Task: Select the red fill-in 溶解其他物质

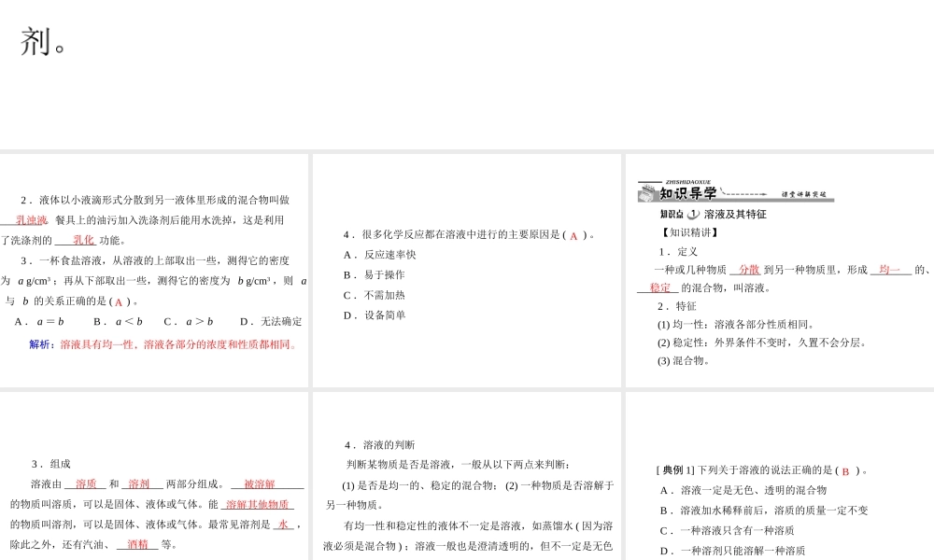Action: [258, 505]
